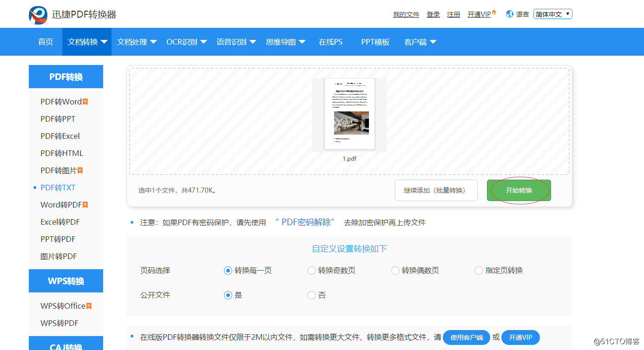Expand the 语音识别 menu

(236, 42)
